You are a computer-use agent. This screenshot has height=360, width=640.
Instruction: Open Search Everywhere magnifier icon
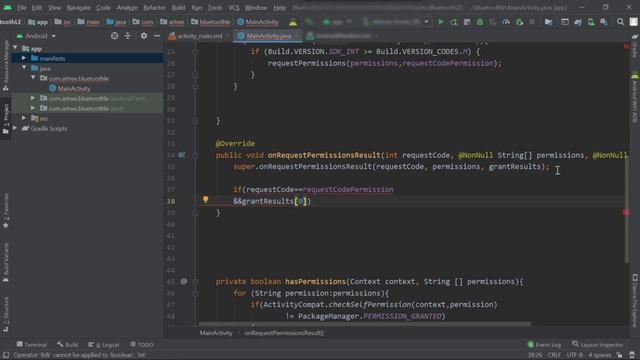[620, 22]
